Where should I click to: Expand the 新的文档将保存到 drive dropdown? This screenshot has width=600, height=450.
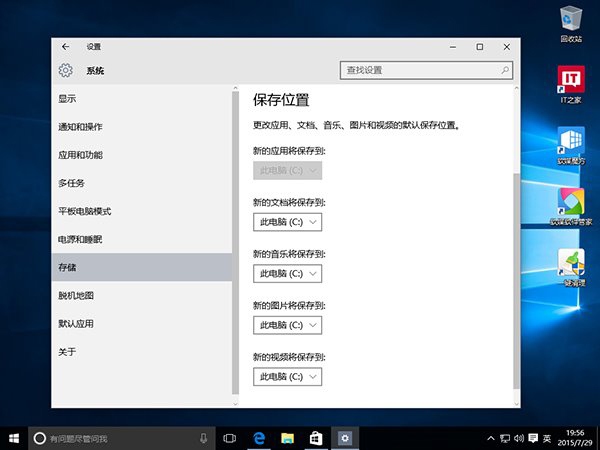click(288, 221)
